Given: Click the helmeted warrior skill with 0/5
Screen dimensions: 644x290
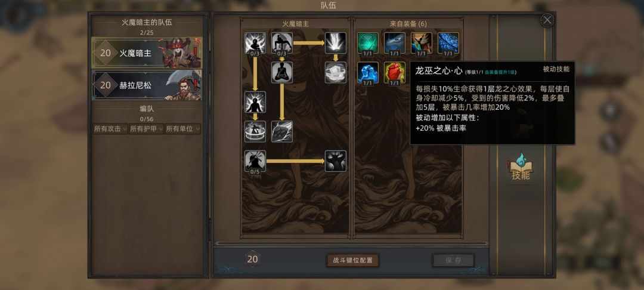Looking at the screenshot, I should click(255, 161).
